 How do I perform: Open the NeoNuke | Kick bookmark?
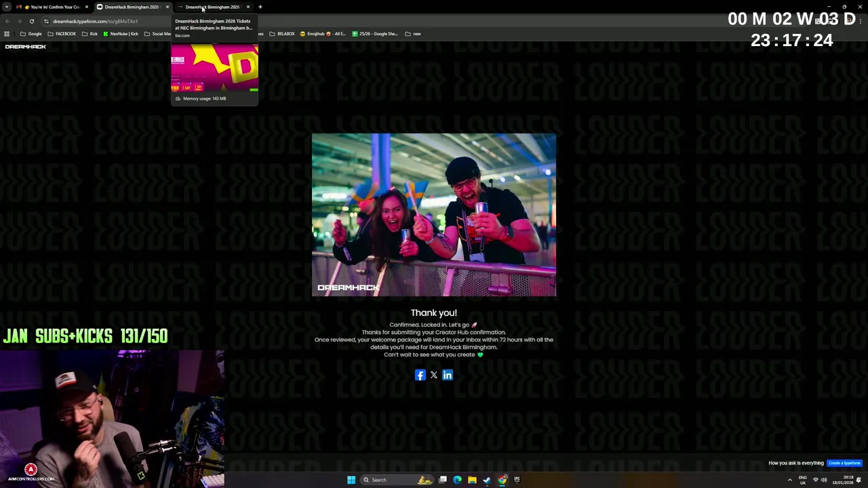(121, 34)
